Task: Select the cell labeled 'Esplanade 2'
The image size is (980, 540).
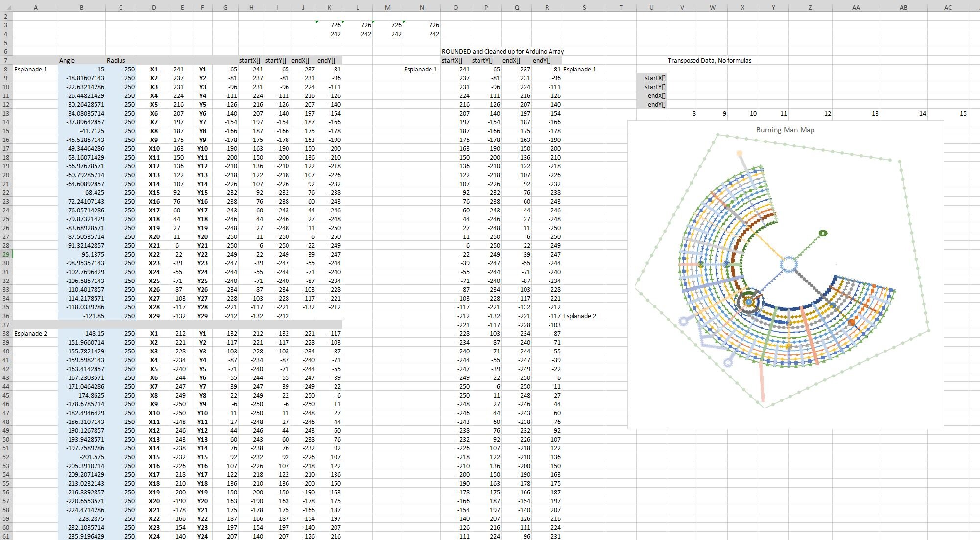Action: [30, 333]
